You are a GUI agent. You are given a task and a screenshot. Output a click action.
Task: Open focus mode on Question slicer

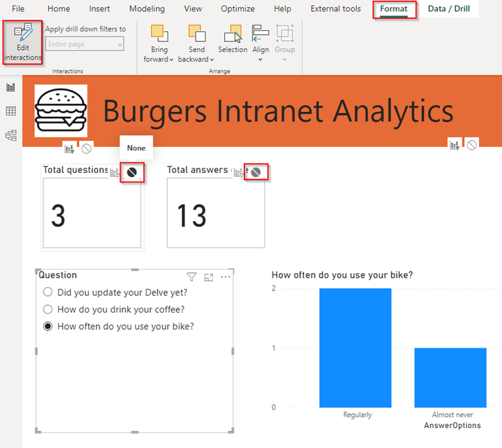pos(209,277)
